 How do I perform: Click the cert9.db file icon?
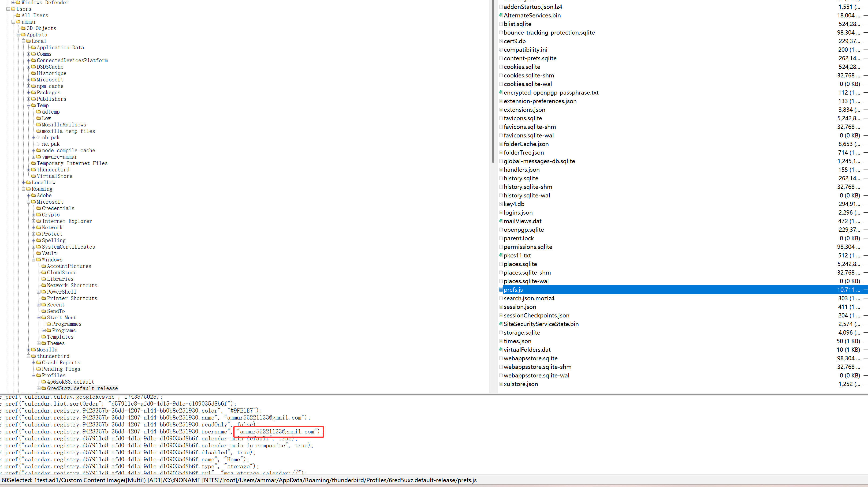(501, 41)
